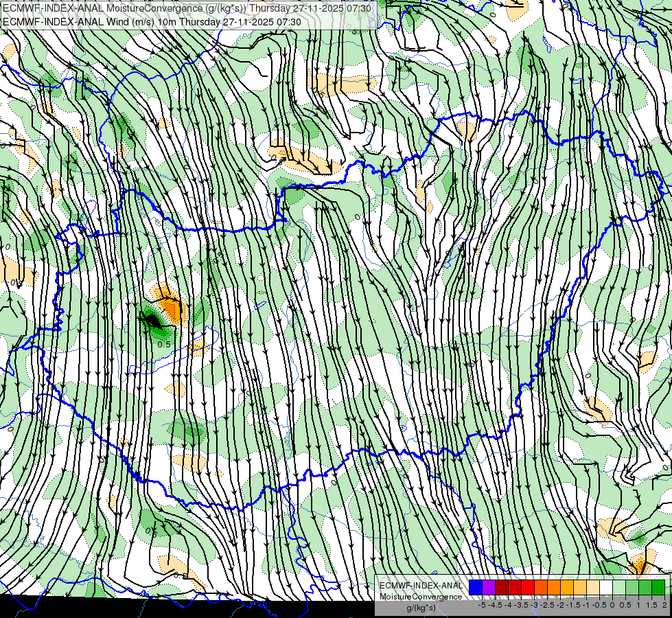This screenshot has height=618, width=672.
Task: Click the red-orange swatch between -3 and -2.5
Action: click(x=541, y=587)
